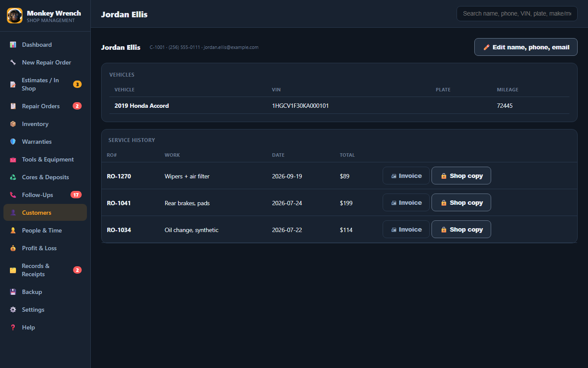This screenshot has height=368, width=588.
Task: Click "Rear brakes, pads" work description
Action: pos(187,203)
